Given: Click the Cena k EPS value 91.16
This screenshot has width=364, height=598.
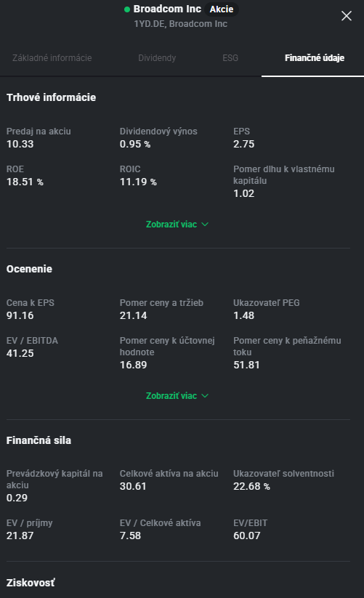Looking at the screenshot, I should [x=20, y=316].
